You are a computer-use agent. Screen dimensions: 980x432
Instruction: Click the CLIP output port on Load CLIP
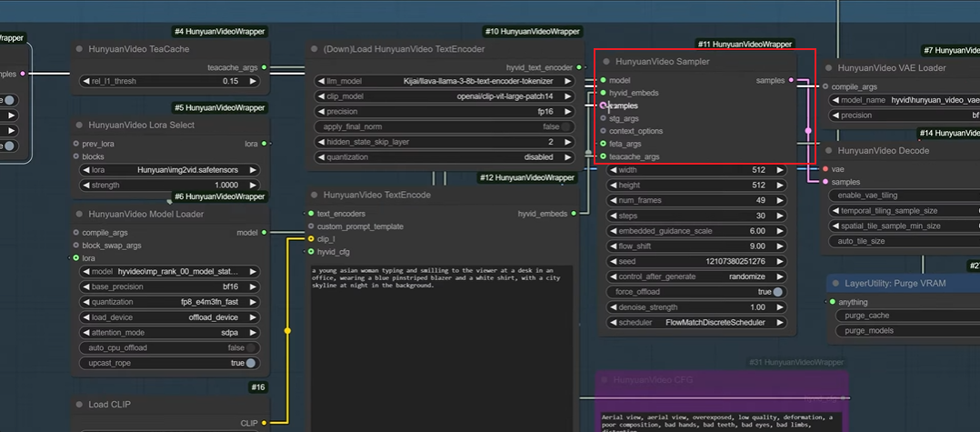click(264, 423)
